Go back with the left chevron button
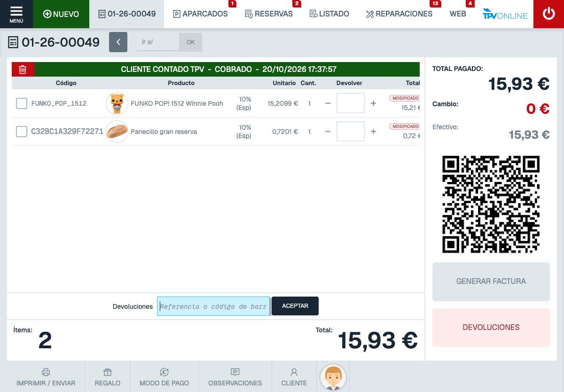 118,42
